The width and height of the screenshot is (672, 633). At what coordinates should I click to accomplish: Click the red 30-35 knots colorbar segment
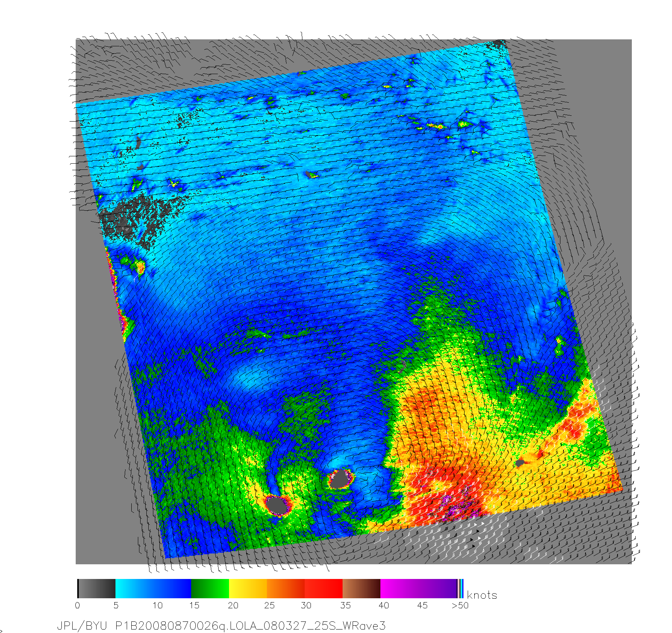pyautogui.click(x=324, y=589)
